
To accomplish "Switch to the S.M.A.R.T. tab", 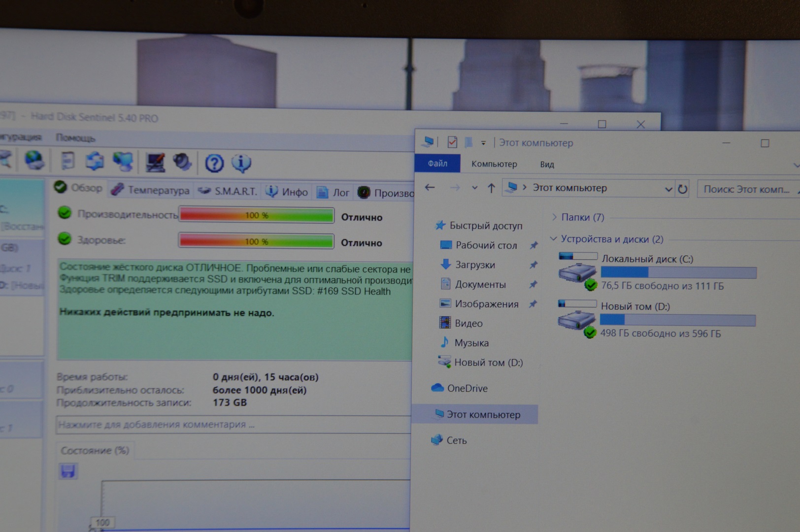I will pyautogui.click(x=229, y=191).
